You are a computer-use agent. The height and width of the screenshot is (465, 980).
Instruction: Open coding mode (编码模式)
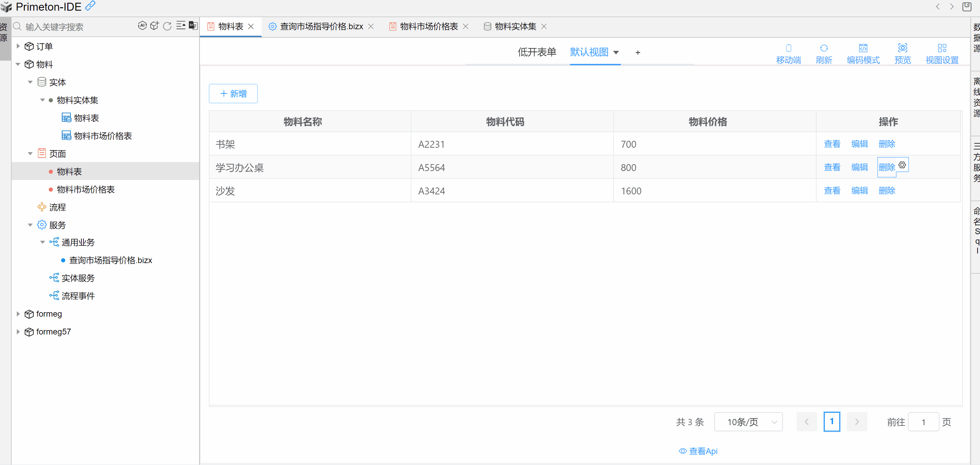point(863,54)
